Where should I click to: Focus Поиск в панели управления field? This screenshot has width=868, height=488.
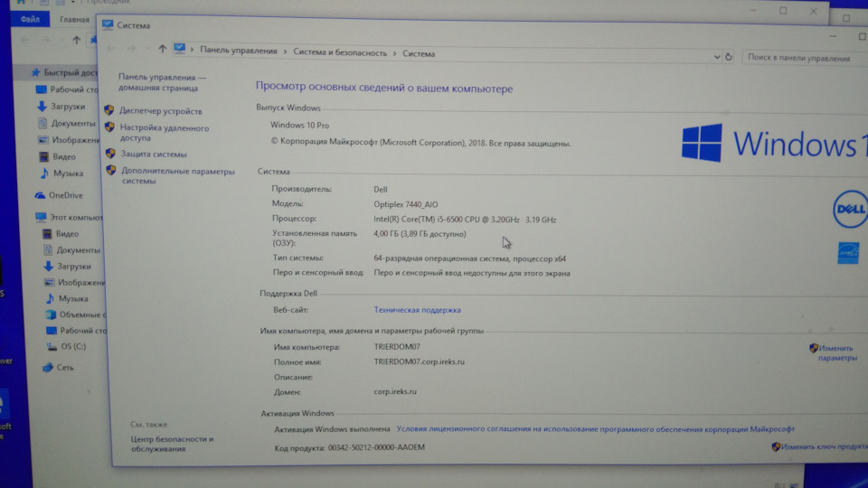coord(806,58)
